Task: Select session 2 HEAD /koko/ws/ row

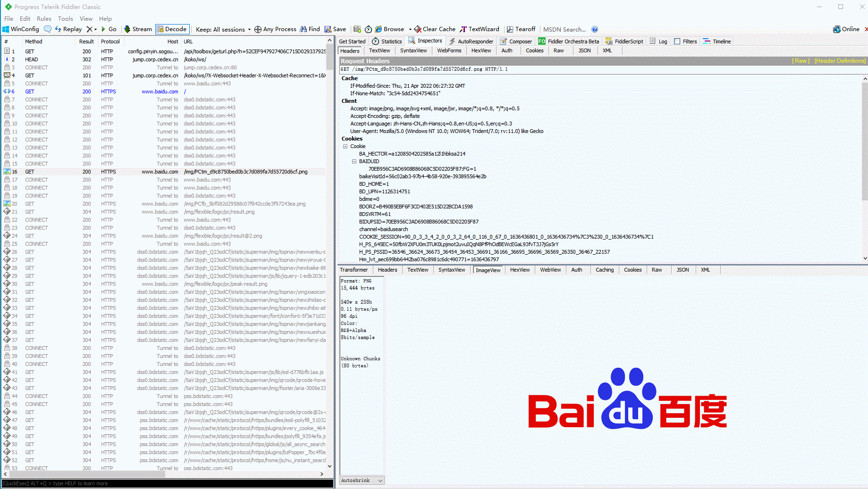Action: tap(164, 59)
